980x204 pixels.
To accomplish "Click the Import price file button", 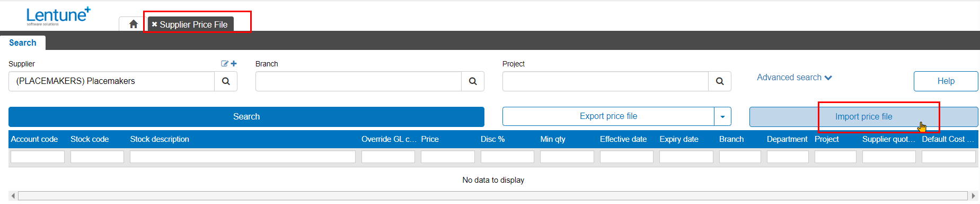I will tap(864, 117).
